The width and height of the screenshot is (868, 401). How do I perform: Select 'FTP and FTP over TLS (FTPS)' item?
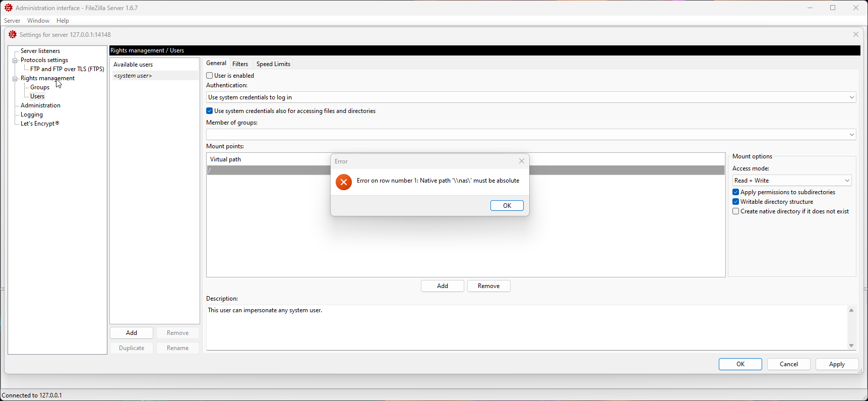[x=67, y=69]
